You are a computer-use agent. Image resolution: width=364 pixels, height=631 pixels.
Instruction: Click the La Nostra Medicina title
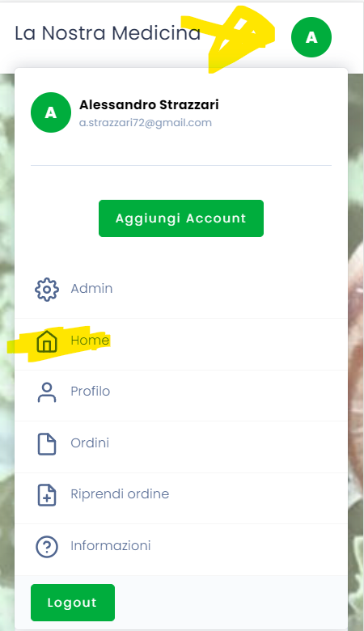tap(108, 33)
